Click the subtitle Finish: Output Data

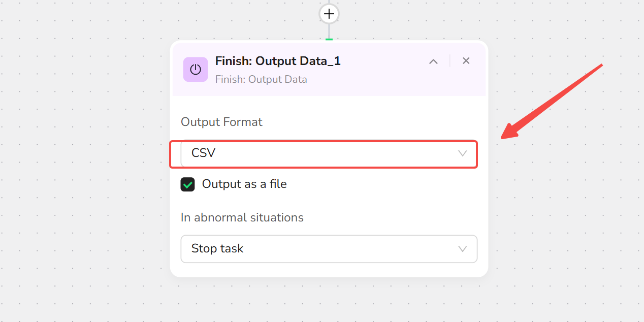pyautogui.click(x=261, y=79)
